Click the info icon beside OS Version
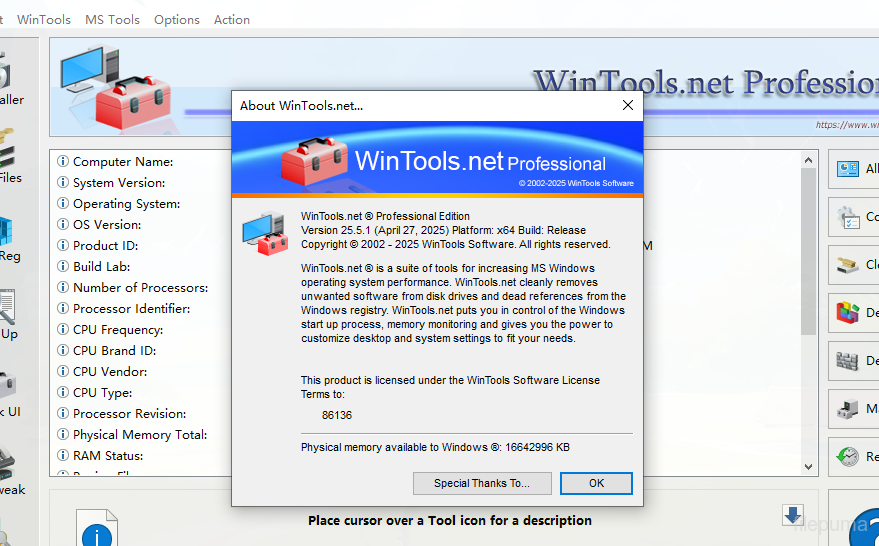The image size is (879, 546). [x=63, y=224]
